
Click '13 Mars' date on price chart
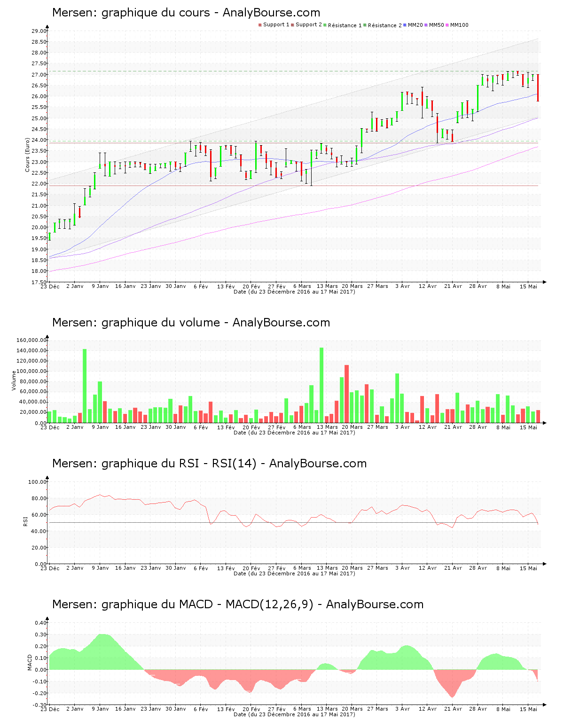327,286
